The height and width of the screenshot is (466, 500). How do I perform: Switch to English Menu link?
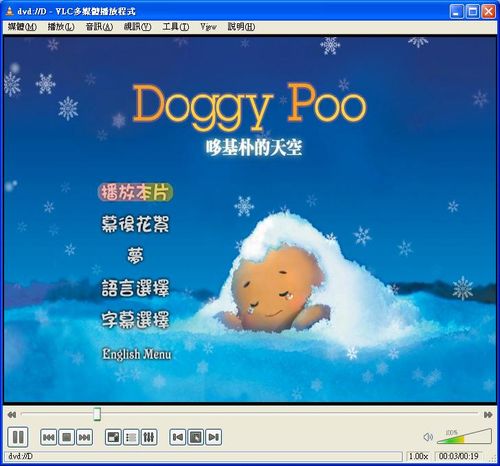pyautogui.click(x=137, y=354)
